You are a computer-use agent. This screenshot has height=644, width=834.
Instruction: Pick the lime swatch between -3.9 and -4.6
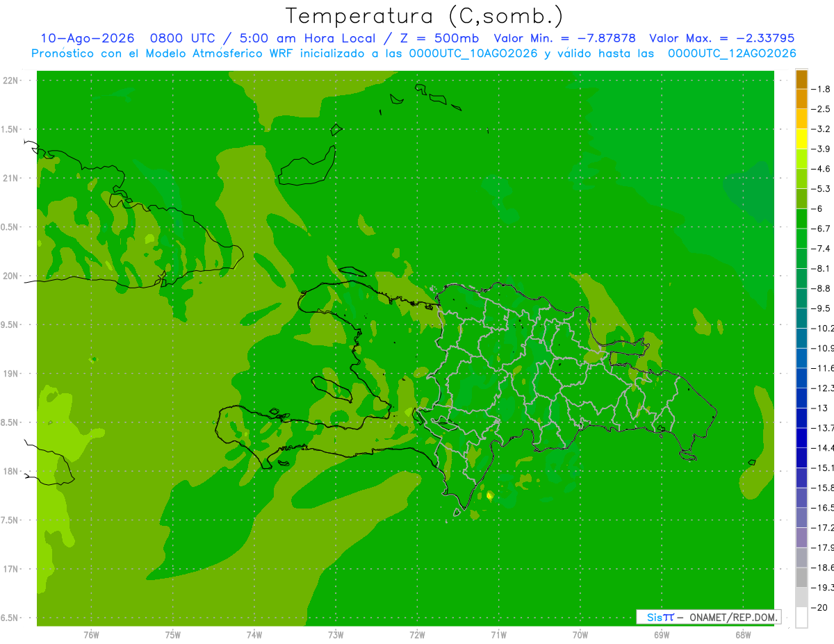[801, 159]
